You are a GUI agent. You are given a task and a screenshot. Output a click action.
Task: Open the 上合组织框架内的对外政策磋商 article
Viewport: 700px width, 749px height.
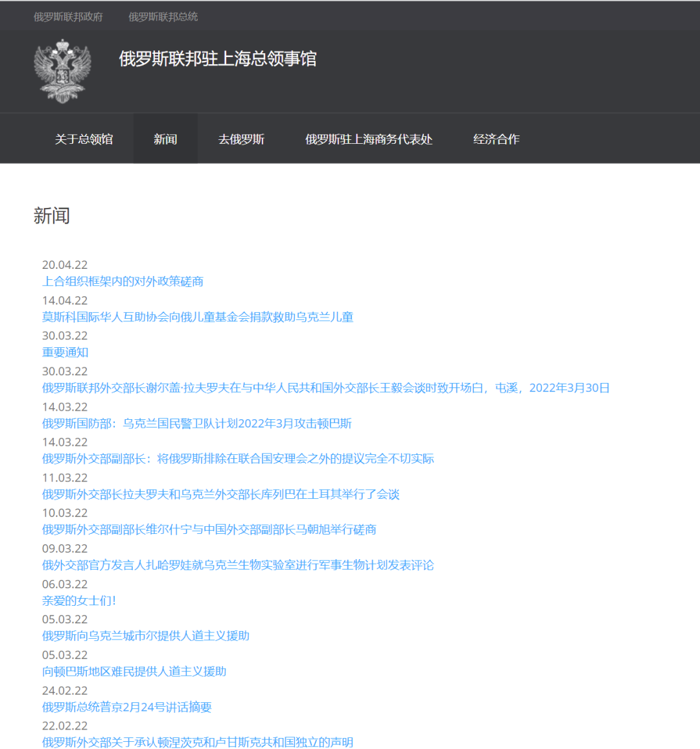tap(122, 281)
